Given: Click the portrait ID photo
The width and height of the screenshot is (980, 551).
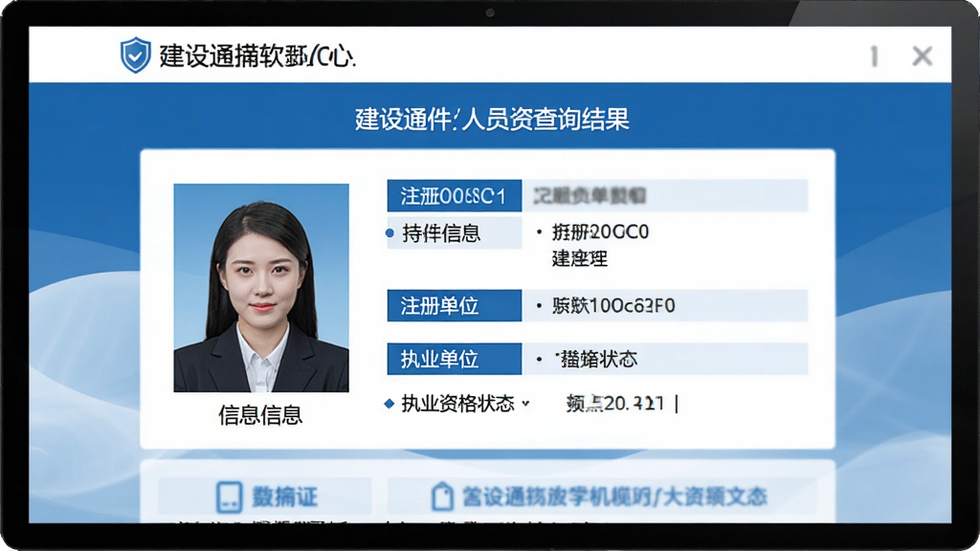Looking at the screenshot, I should (x=261, y=288).
